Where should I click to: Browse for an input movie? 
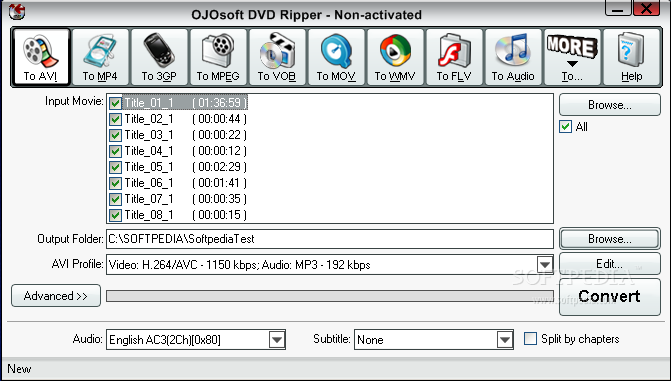click(x=610, y=105)
